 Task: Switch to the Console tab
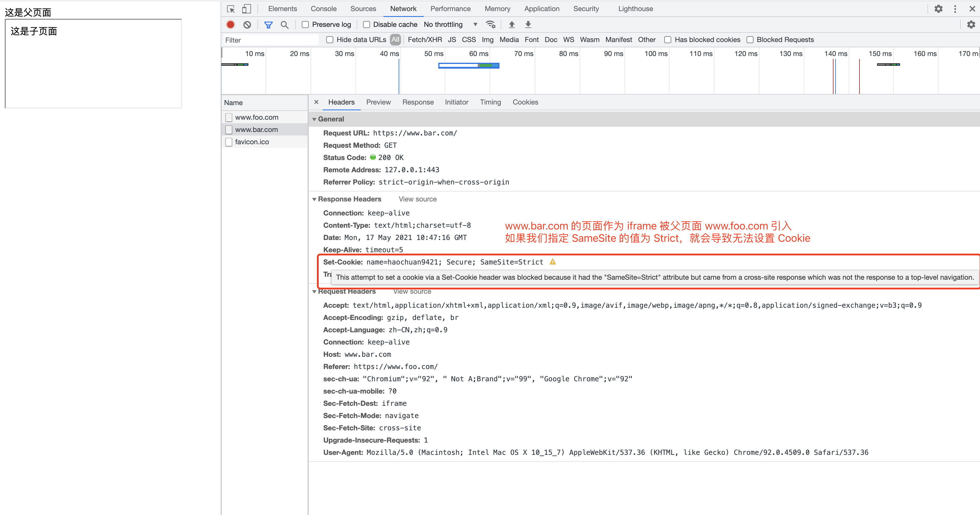coord(323,9)
